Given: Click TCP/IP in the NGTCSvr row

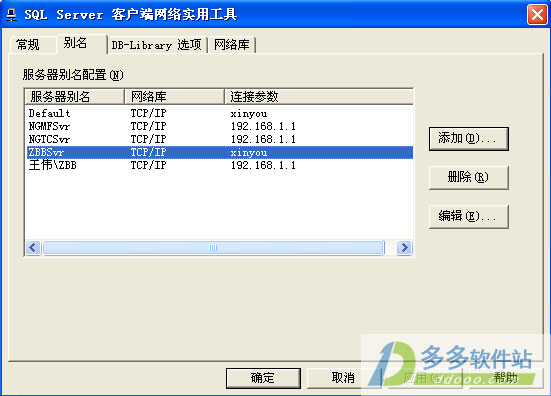Looking at the screenshot, I should tap(148, 139).
